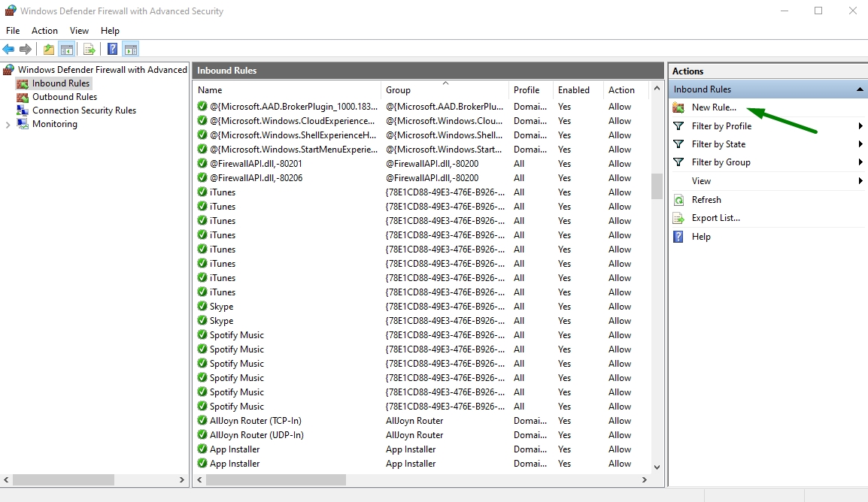Click AllJoyn Router group cell of TCP-In rule

click(x=414, y=421)
